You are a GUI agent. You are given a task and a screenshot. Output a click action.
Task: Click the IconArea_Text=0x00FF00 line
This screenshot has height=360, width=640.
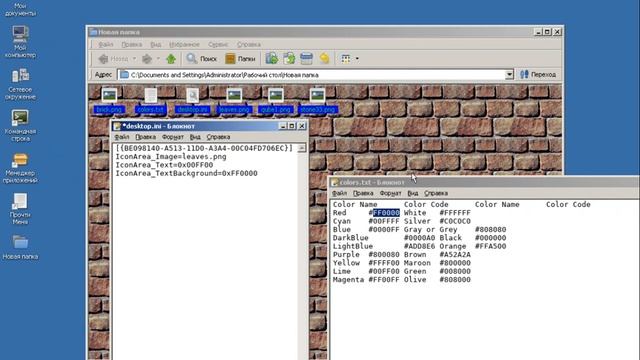point(164,165)
